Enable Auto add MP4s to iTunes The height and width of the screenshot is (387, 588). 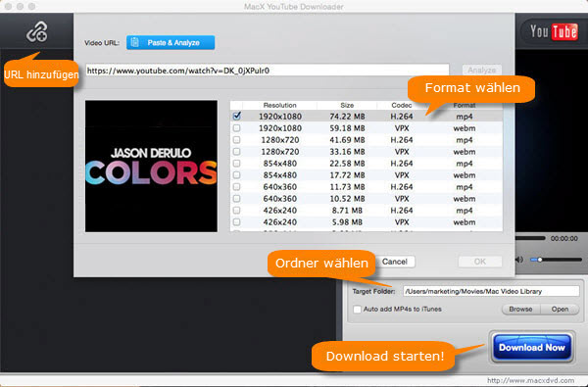[357, 310]
